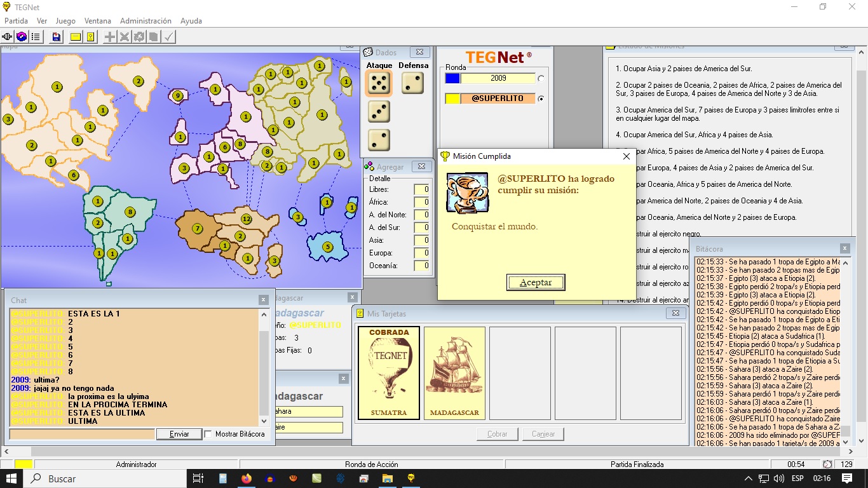Enable the Mostrar Bitácora checkbox

pos(208,434)
